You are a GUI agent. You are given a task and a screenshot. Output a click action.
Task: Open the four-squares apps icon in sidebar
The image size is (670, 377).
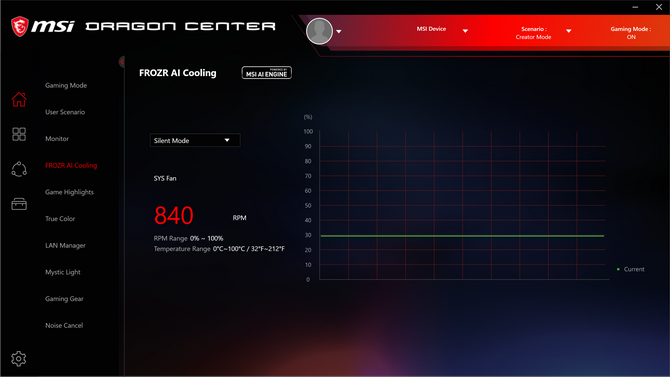pos(19,134)
